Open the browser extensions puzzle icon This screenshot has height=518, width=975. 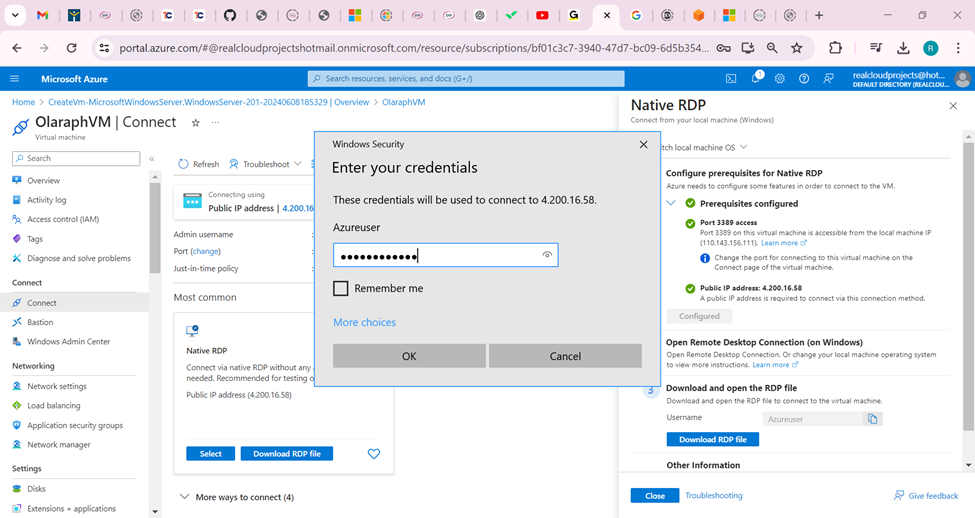coord(835,48)
